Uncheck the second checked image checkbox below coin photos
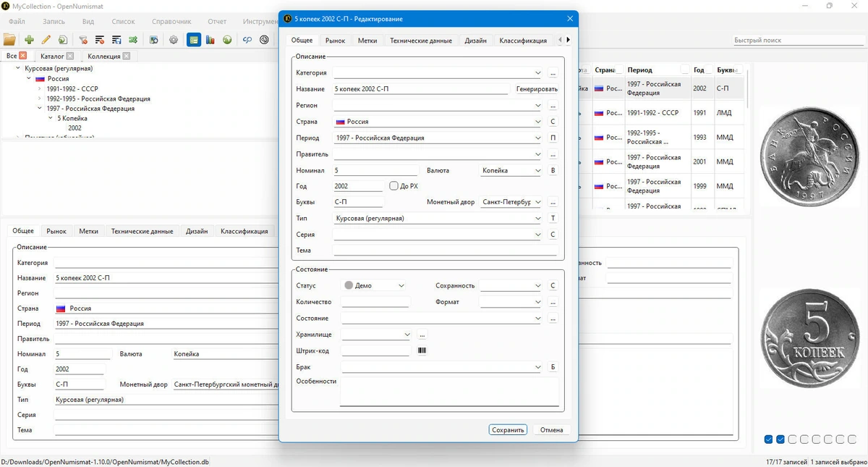This screenshot has width=868, height=467. 780,439
